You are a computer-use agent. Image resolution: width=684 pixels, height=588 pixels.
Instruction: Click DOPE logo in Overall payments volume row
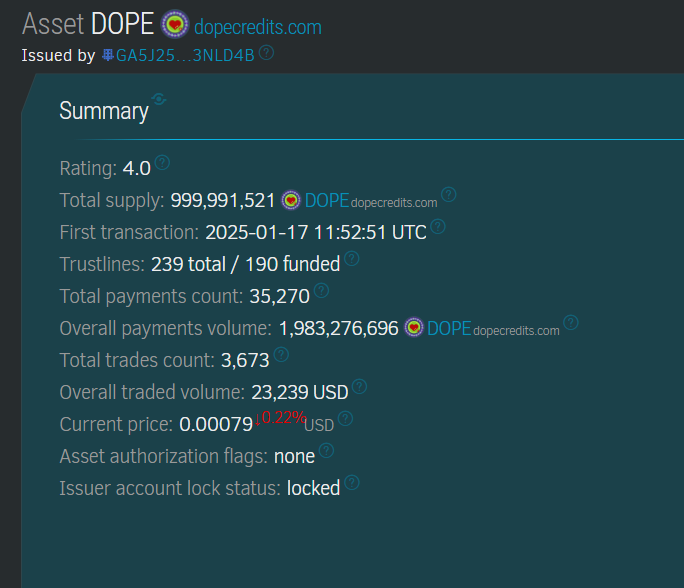coord(414,327)
